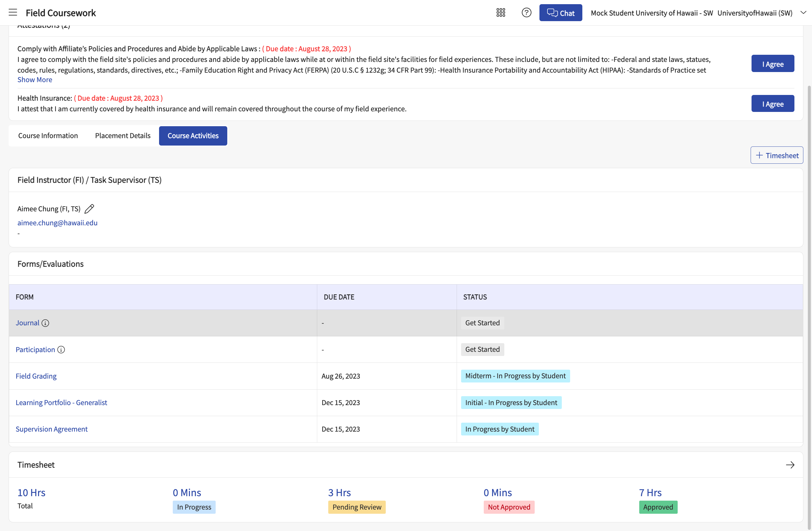Email aimee.chung@hawaii.edu link
Viewport: 812px width, 531px height.
[58, 223]
